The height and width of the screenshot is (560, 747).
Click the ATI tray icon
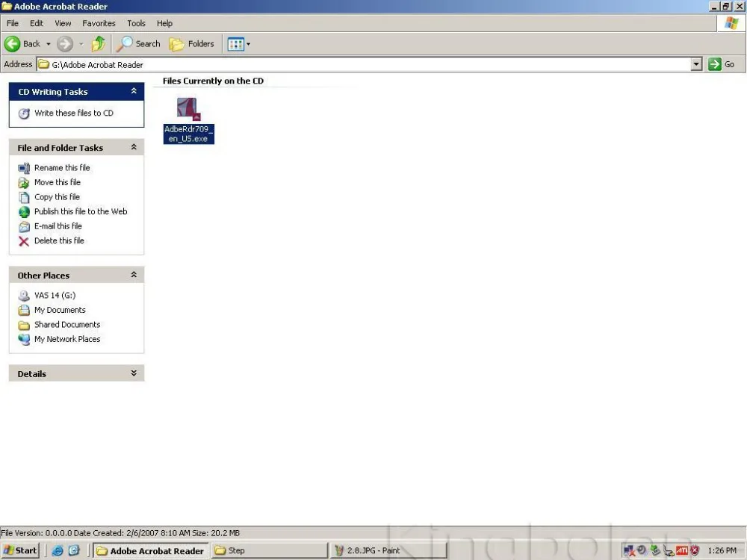(x=682, y=551)
